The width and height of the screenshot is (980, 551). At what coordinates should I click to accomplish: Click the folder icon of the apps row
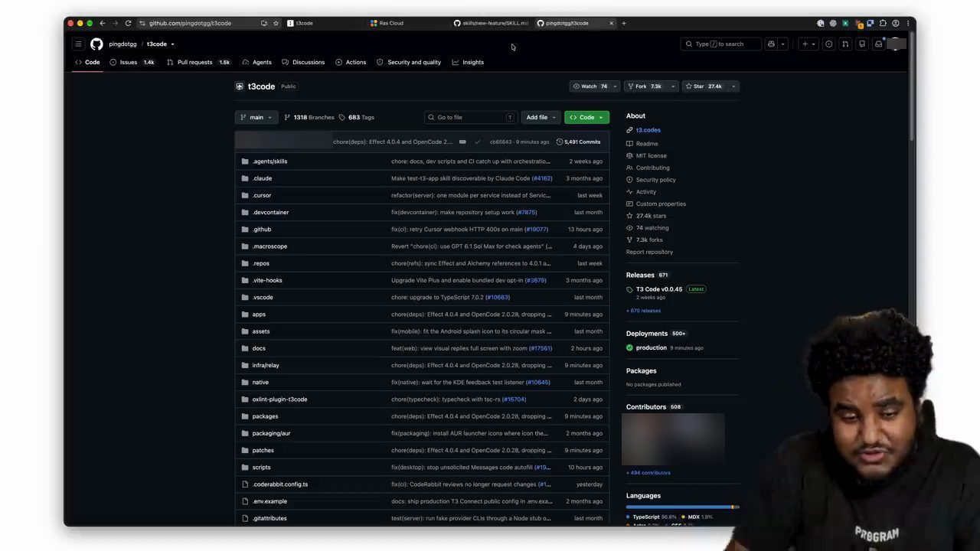245,315
